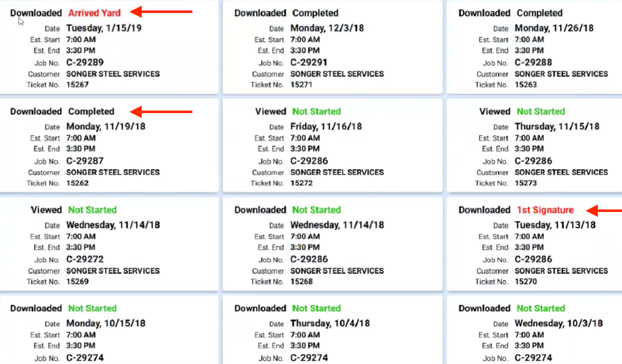Click job number C-29288

533,62
